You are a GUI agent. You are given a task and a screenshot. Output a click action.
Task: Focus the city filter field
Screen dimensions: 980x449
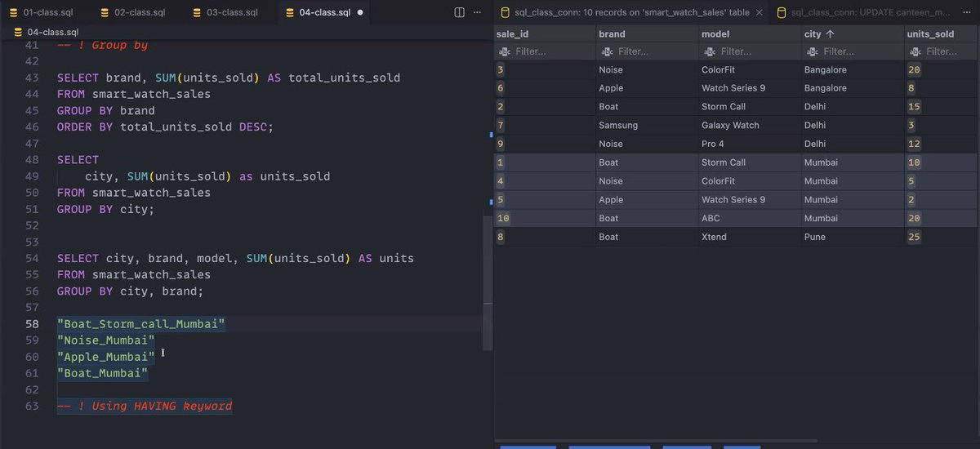tap(853, 51)
